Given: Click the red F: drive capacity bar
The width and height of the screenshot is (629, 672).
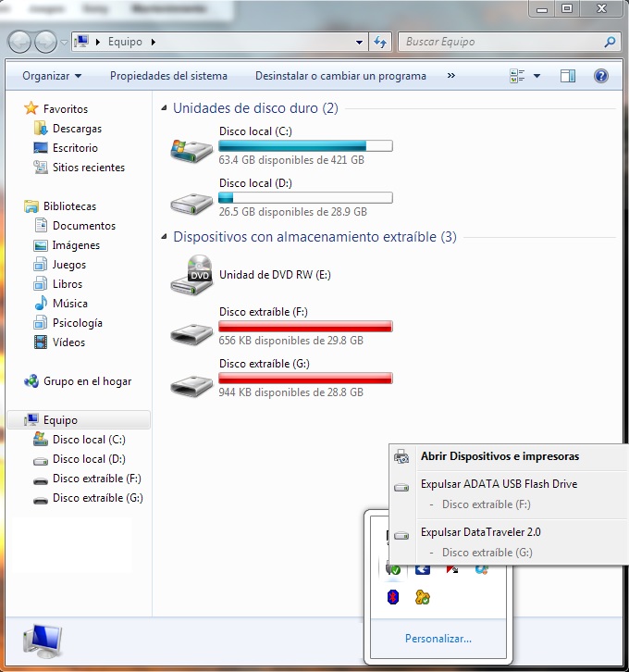Looking at the screenshot, I should click(x=305, y=326).
